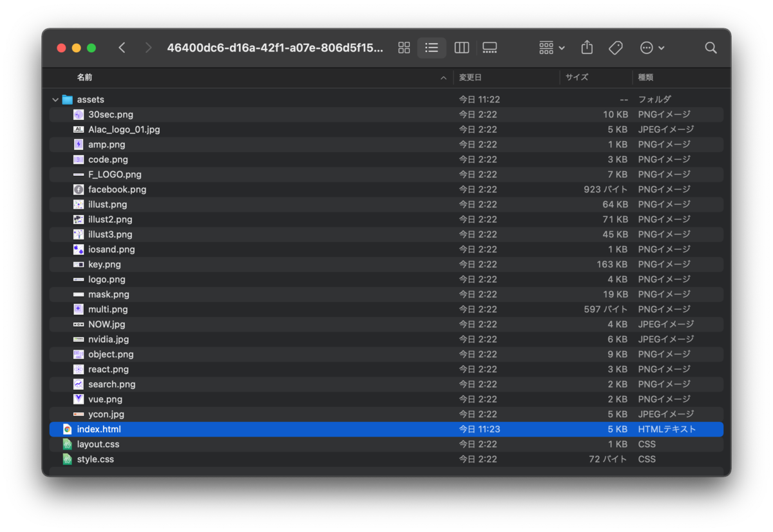This screenshot has width=773, height=532.
Task: Toggle sort direction arrow in name header
Action: tap(443, 78)
